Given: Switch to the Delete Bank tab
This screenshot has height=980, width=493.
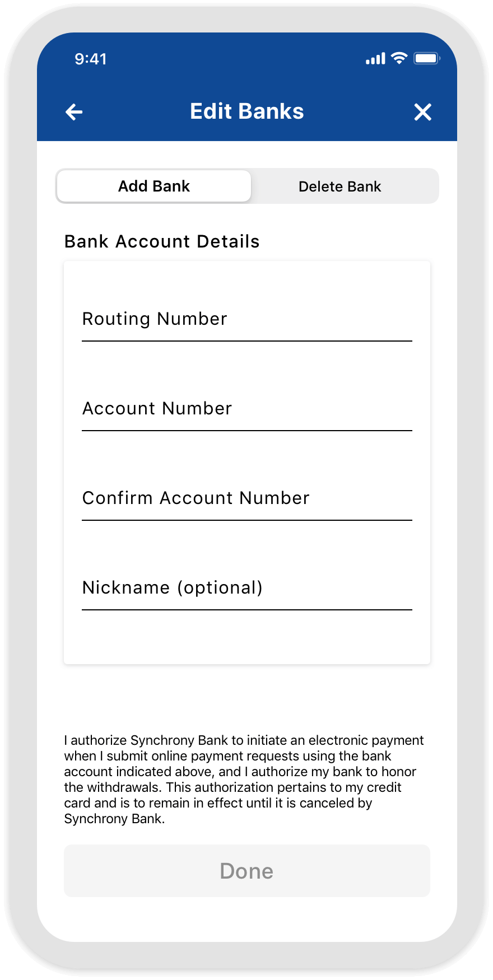Looking at the screenshot, I should click(339, 186).
